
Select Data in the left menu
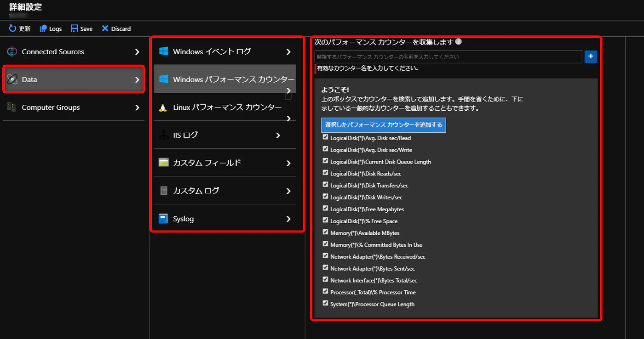click(74, 79)
